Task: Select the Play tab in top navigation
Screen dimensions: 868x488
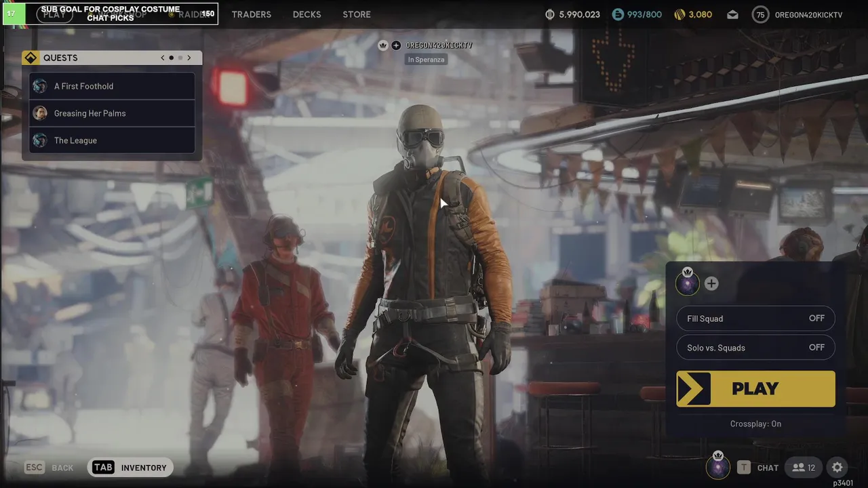Action: point(54,14)
